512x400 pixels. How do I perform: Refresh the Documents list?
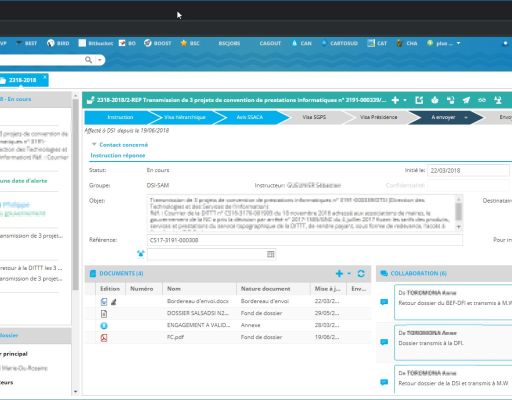click(x=361, y=273)
